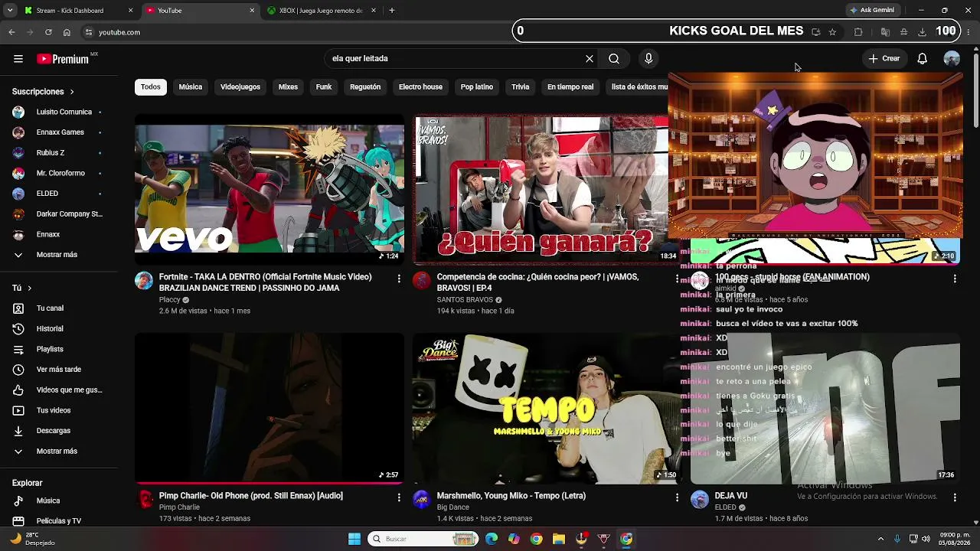The image size is (980, 551).
Task: Open File Explorer from the taskbar
Action: (558, 539)
